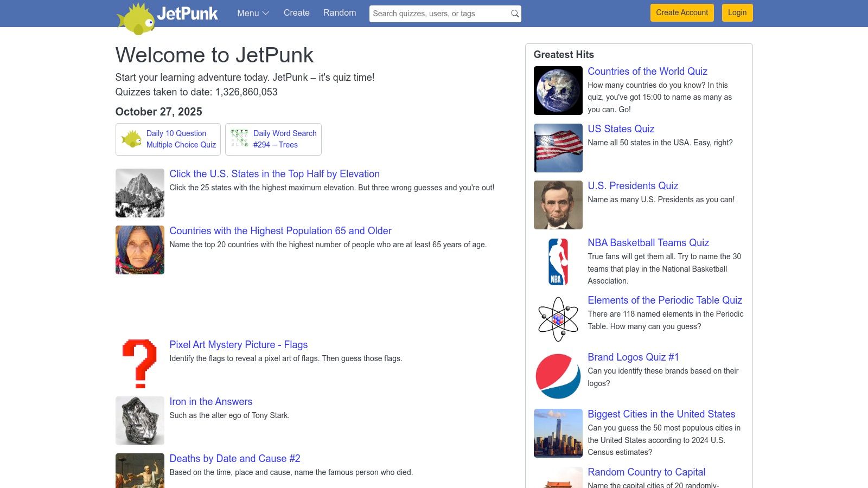
Task: Open the US States Quiz link
Action: tap(621, 129)
